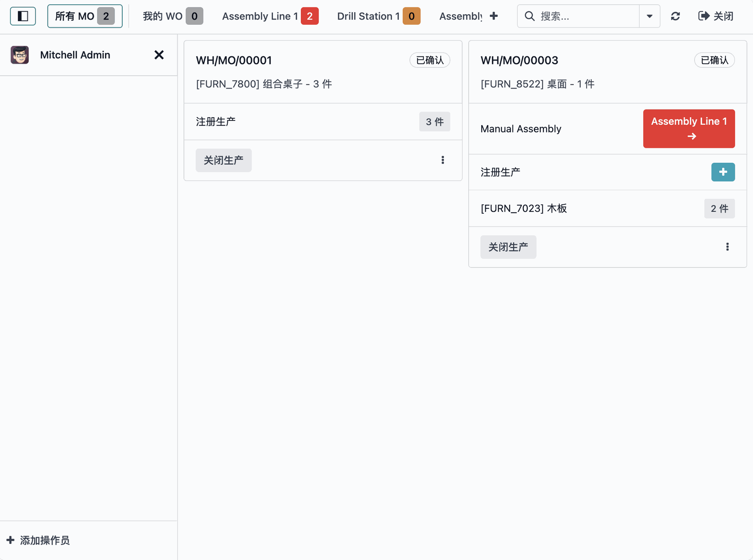Click blue plus button for 注册生产
753x560 pixels.
coord(723,172)
